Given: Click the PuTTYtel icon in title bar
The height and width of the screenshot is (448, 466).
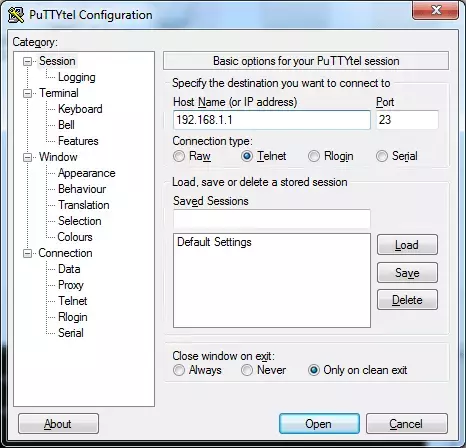Looking at the screenshot, I should [x=16, y=15].
